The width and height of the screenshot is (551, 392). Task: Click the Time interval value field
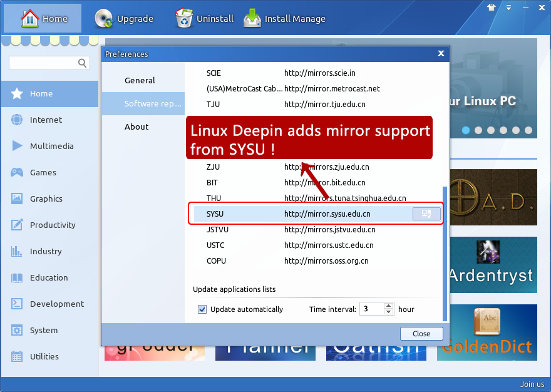[372, 309]
